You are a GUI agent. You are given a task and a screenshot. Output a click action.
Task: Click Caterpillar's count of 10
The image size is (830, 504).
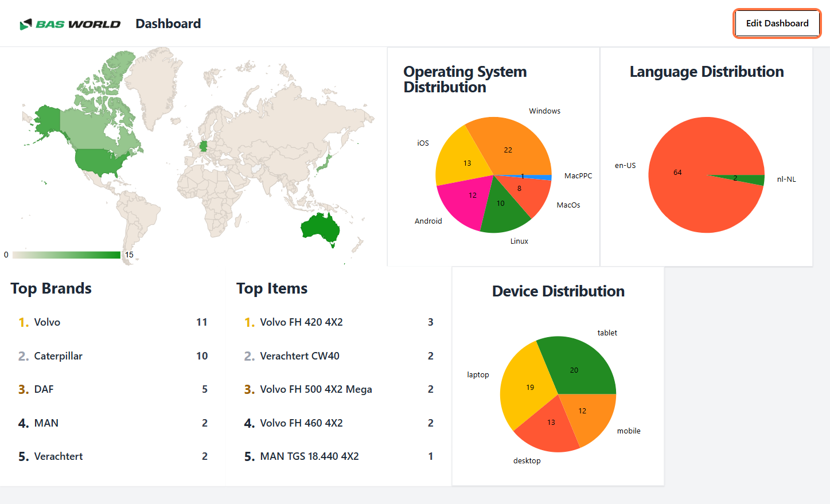coord(202,356)
